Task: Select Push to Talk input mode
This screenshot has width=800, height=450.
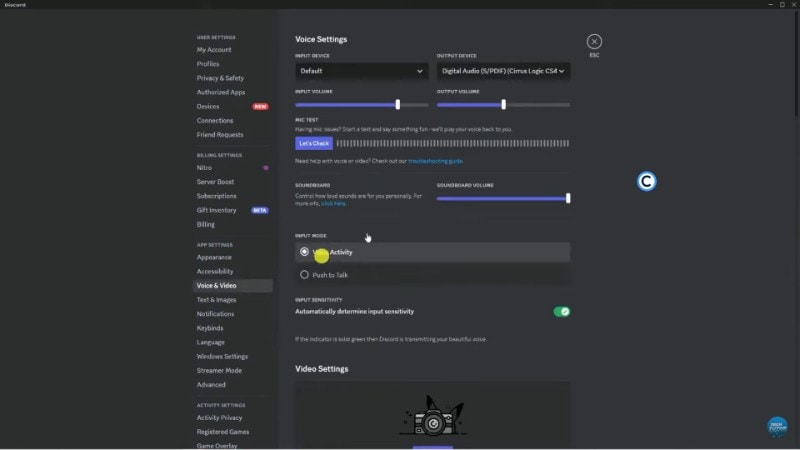Action: tap(432, 275)
